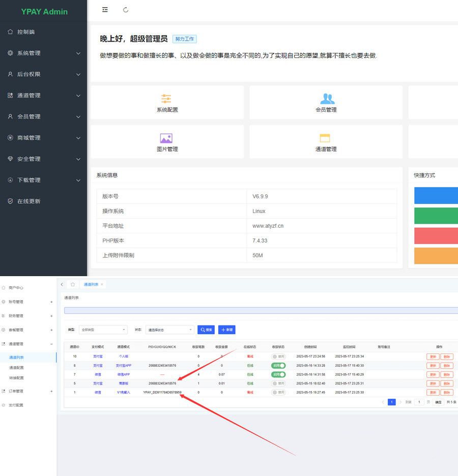Open 系统配置 using its shortcut icon
This screenshot has height=476, width=458.
coord(167,102)
